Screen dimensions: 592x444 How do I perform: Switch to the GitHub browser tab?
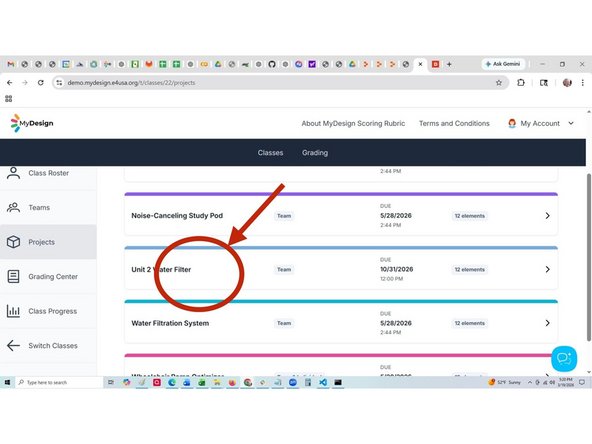click(272, 64)
